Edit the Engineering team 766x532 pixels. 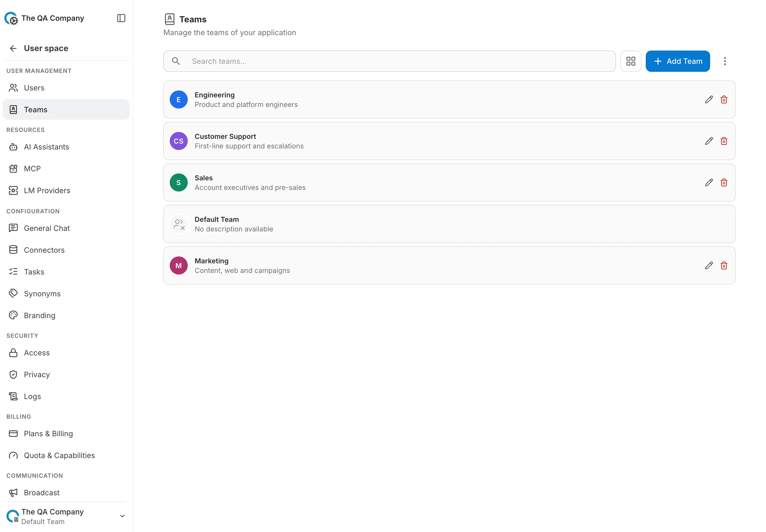pyautogui.click(x=709, y=100)
